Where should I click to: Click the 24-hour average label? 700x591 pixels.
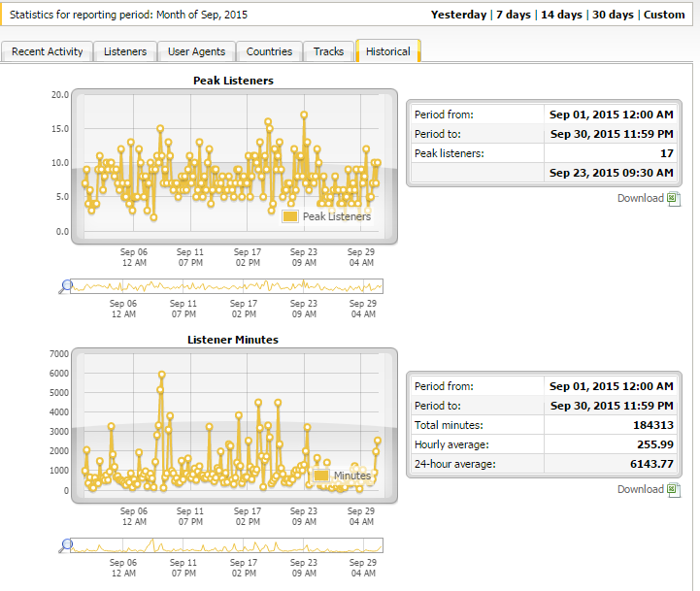point(455,464)
